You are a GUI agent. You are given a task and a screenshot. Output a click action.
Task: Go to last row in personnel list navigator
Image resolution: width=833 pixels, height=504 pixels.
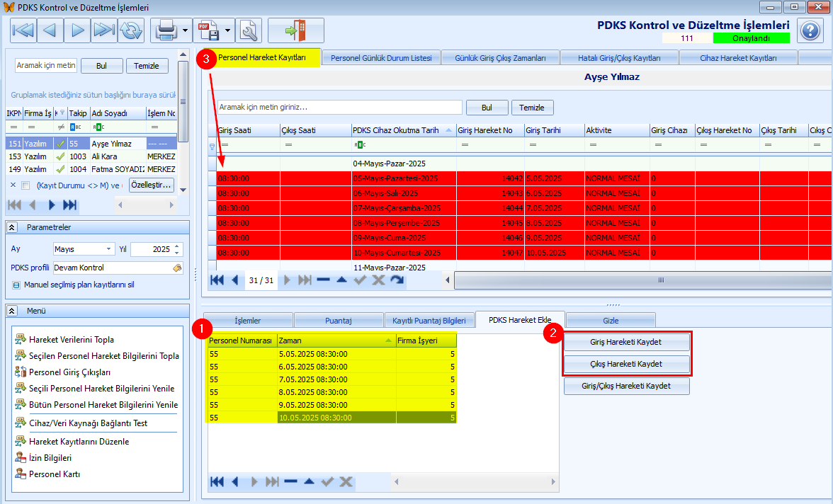[69, 205]
